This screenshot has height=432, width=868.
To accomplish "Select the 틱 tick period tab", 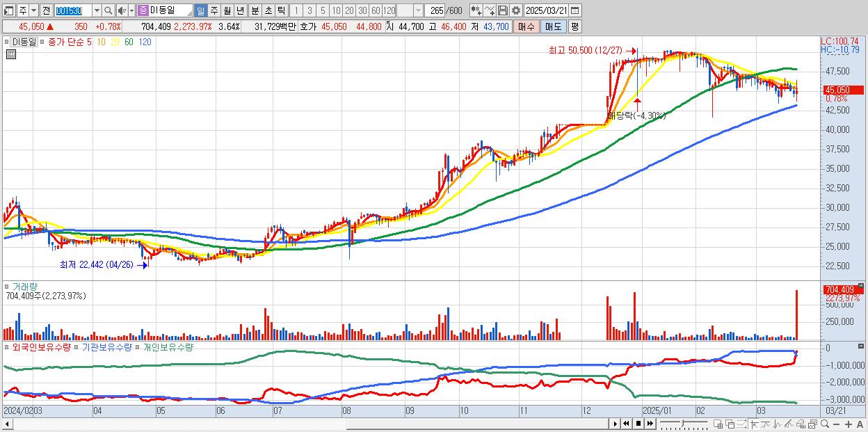I will (281, 10).
